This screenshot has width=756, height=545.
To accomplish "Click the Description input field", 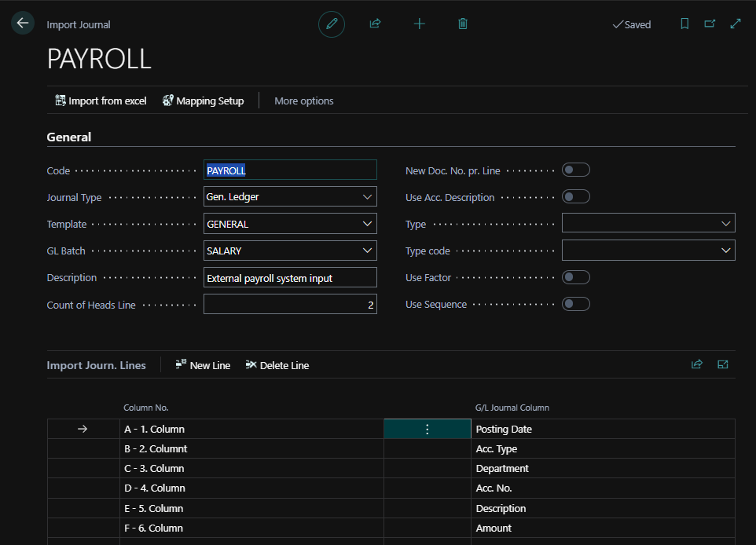I will 290,278.
